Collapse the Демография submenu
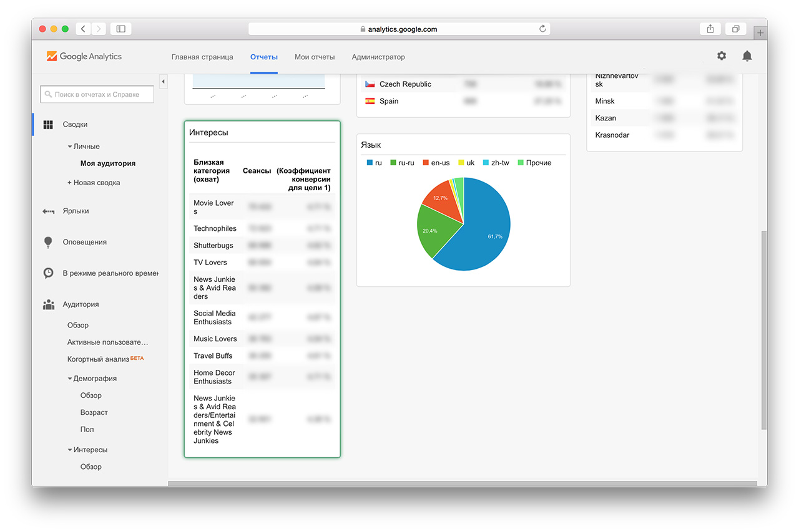Screen dimensions: 799x532 (x=69, y=379)
